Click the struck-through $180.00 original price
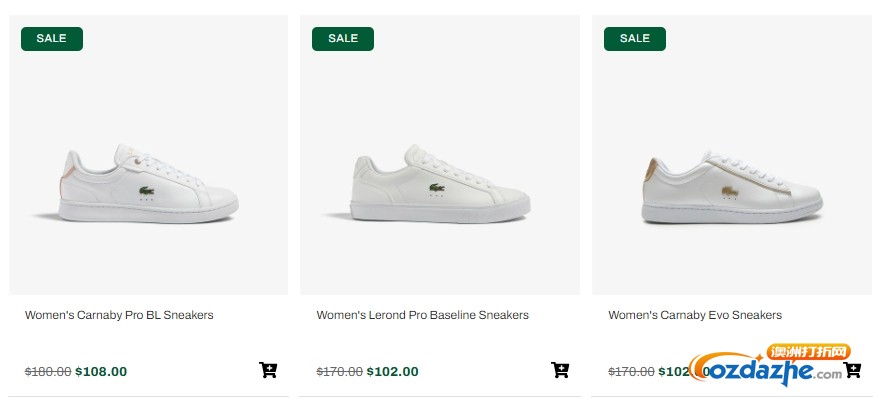 (48, 371)
